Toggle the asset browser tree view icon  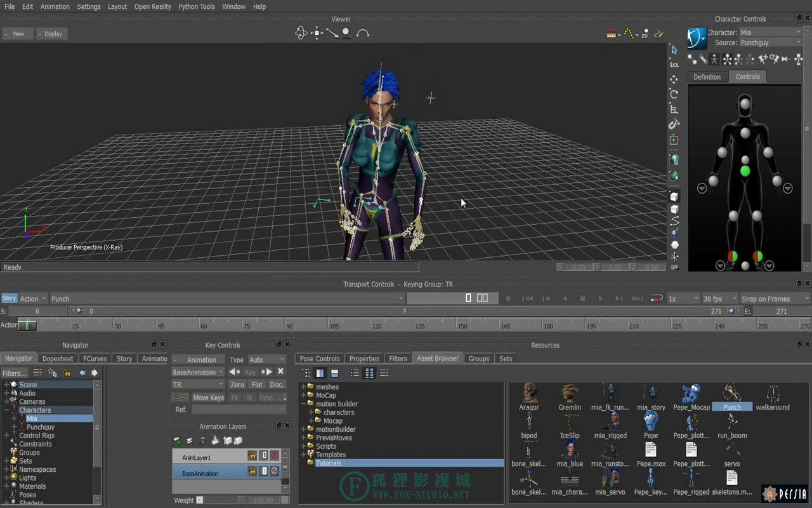(306, 373)
